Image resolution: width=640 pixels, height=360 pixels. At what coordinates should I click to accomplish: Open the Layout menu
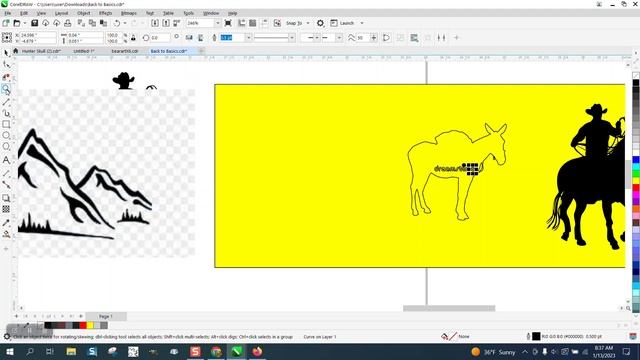[62, 13]
